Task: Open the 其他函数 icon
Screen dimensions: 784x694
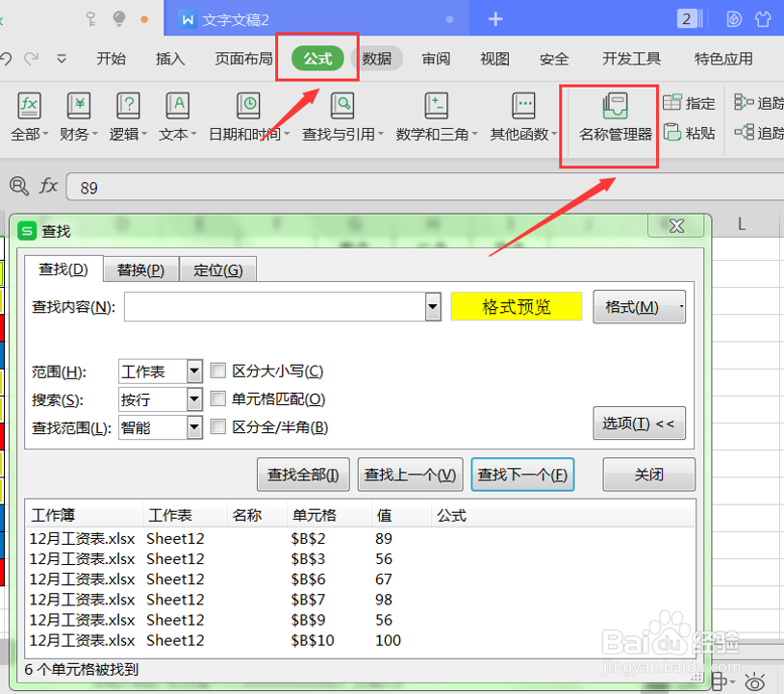Action: [523, 106]
